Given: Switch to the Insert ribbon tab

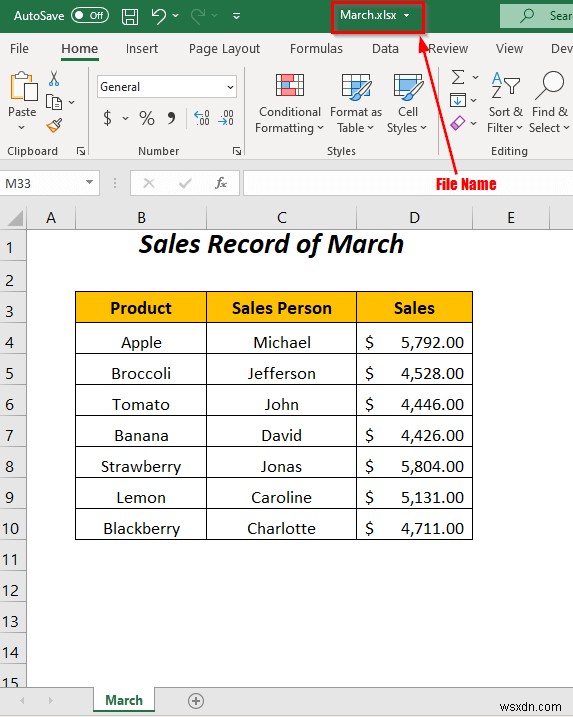Looking at the screenshot, I should pyautogui.click(x=142, y=48).
